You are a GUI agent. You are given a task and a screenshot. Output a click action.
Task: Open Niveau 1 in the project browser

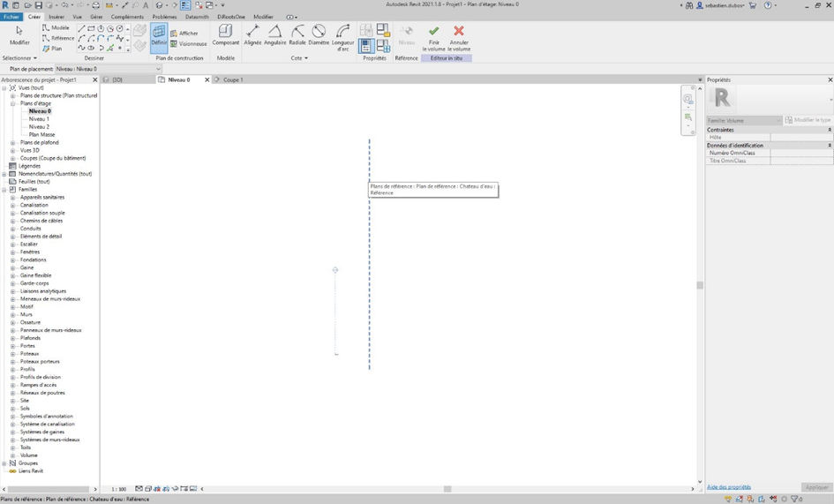click(x=39, y=119)
